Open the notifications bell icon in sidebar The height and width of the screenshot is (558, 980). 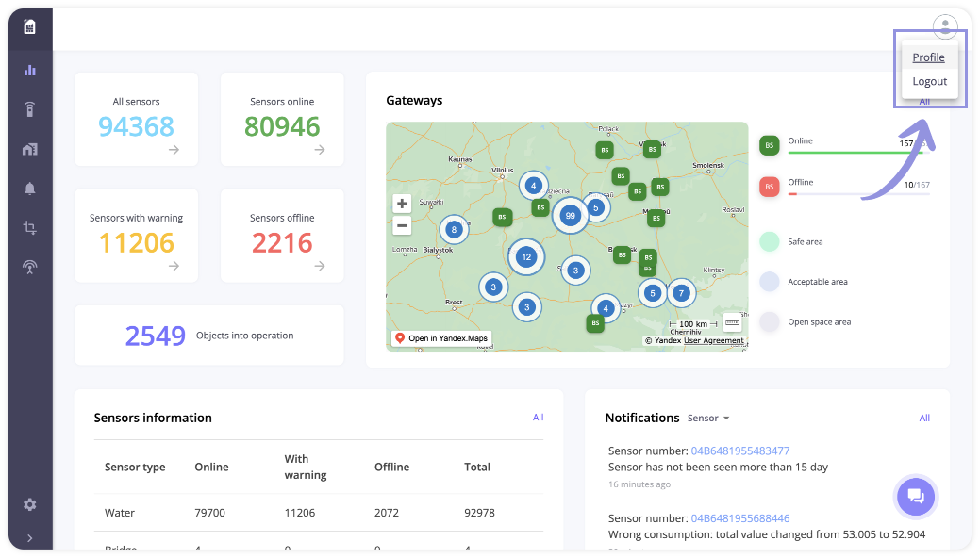29,189
